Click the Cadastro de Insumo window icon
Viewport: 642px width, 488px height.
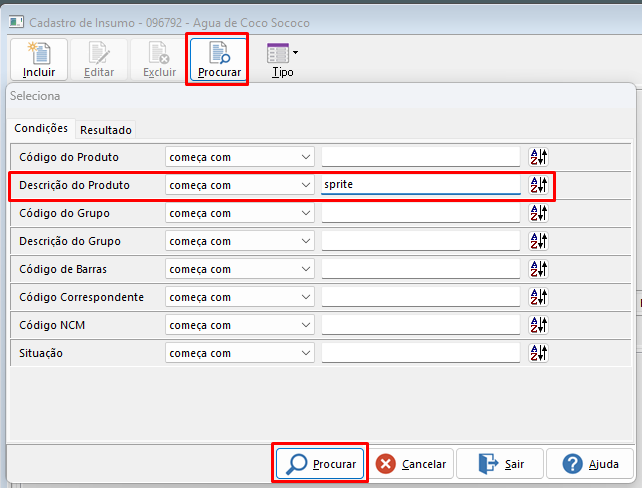(16, 22)
